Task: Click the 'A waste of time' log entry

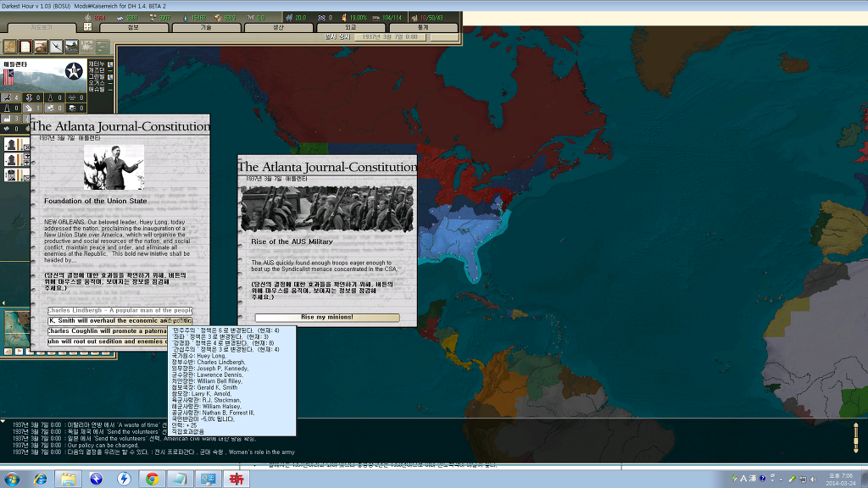Action: pyautogui.click(x=90, y=425)
